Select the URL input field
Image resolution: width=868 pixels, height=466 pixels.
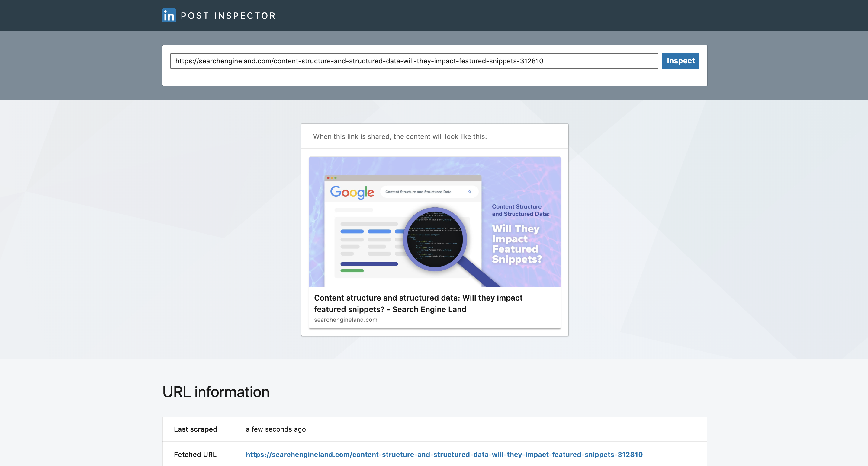[414, 60]
